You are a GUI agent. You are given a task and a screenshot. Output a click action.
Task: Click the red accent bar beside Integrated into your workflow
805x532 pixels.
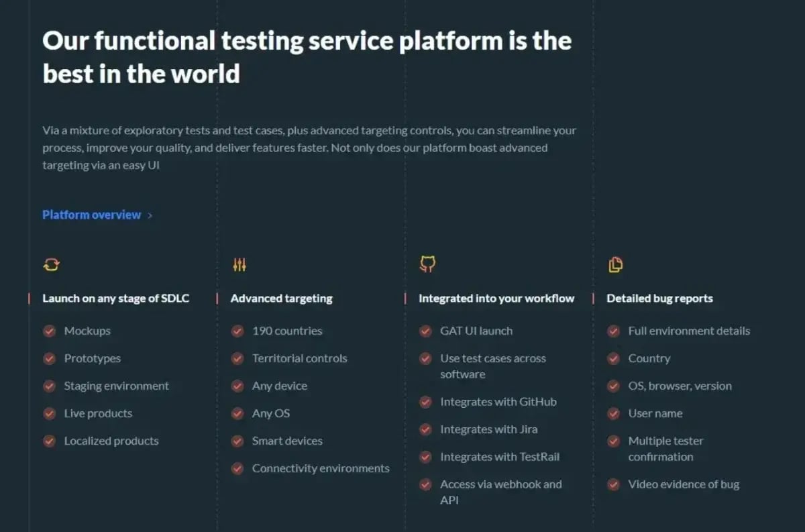406,299
